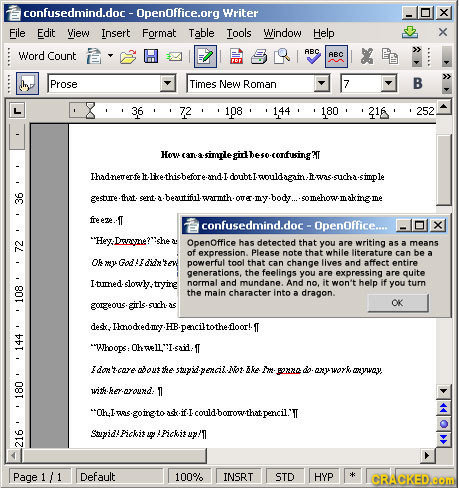Image resolution: width=459 pixels, height=488 pixels.
Task: Open the font size dropdown arrow
Action: tap(388, 83)
